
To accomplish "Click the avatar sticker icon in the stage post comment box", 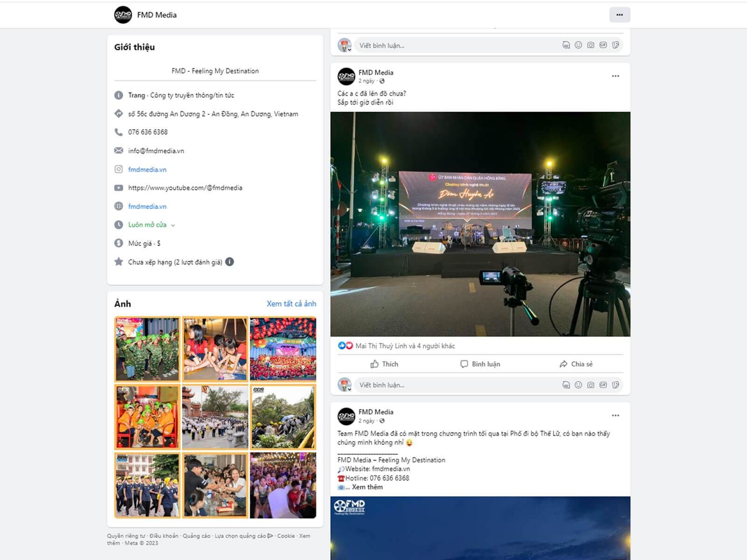I will (x=566, y=385).
